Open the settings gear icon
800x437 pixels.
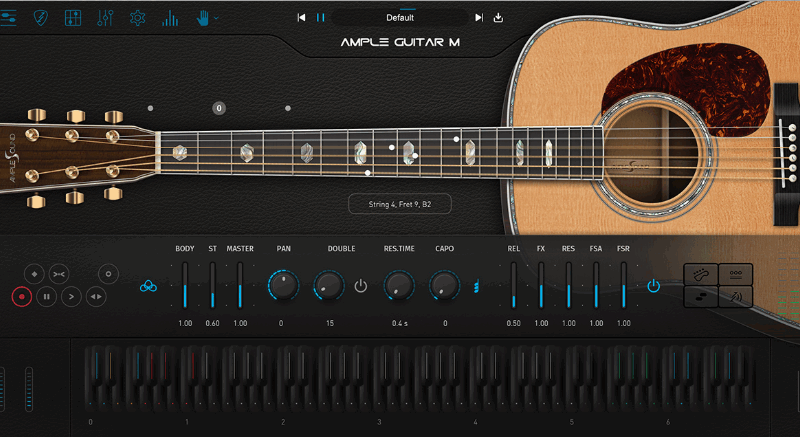pos(137,18)
